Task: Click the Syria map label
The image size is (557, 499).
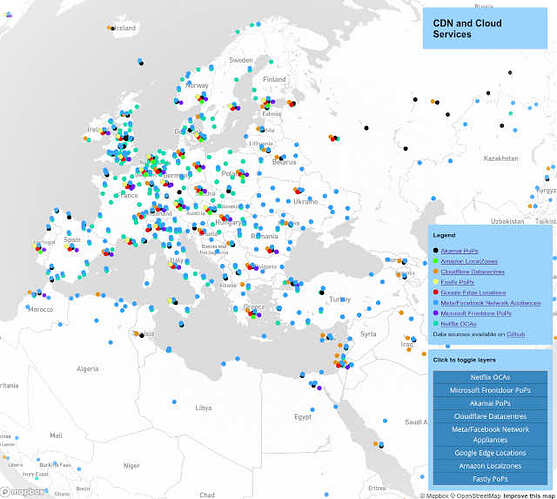Action: pos(368,334)
